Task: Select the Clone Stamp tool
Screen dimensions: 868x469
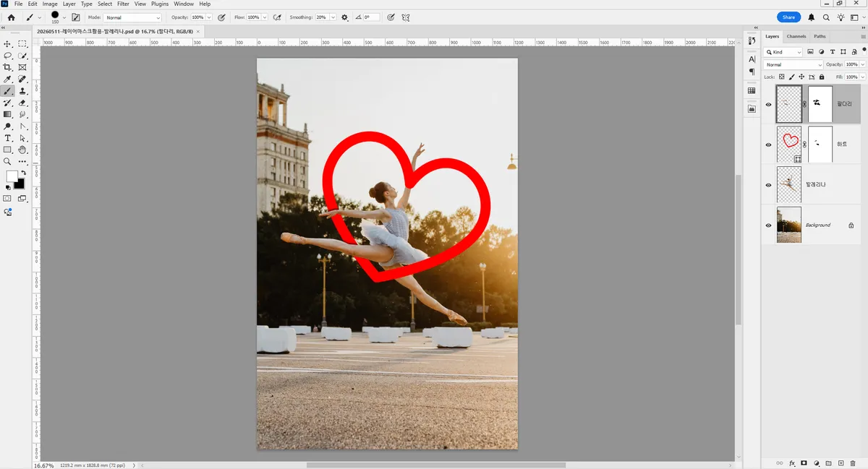Action: tap(22, 91)
